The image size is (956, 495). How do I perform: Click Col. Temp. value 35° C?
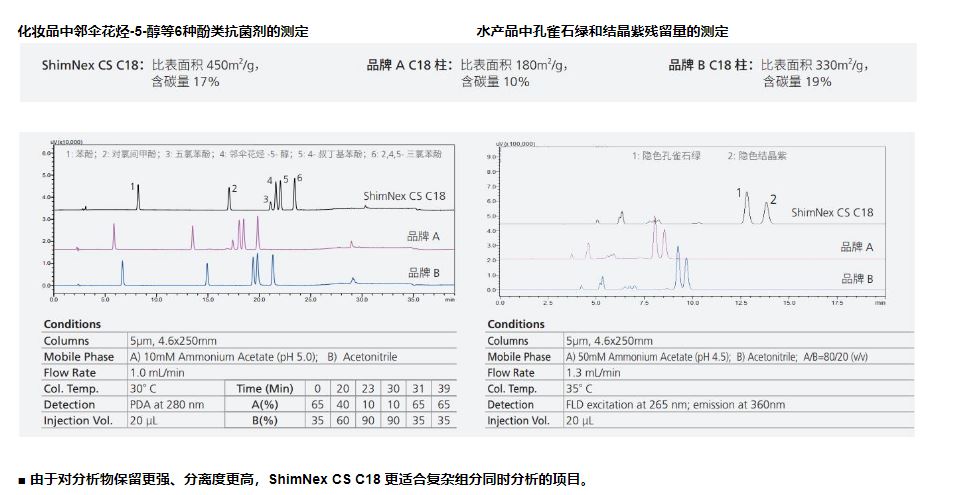tap(579, 388)
